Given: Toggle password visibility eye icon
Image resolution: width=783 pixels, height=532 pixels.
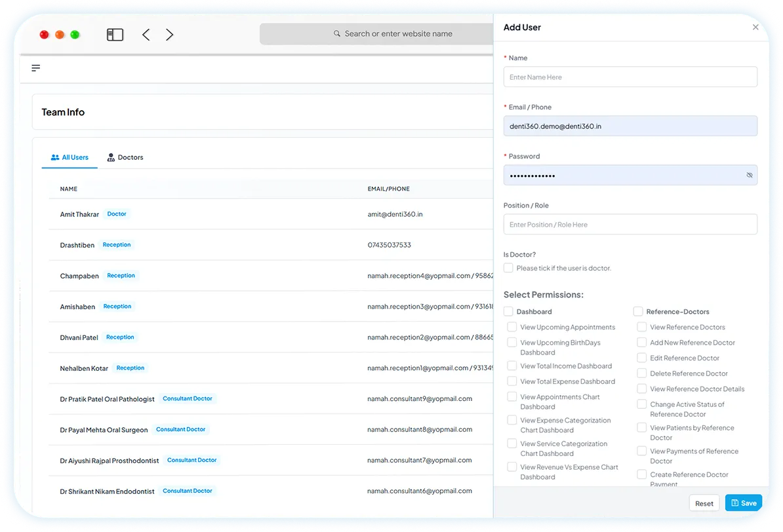Looking at the screenshot, I should pyautogui.click(x=749, y=175).
